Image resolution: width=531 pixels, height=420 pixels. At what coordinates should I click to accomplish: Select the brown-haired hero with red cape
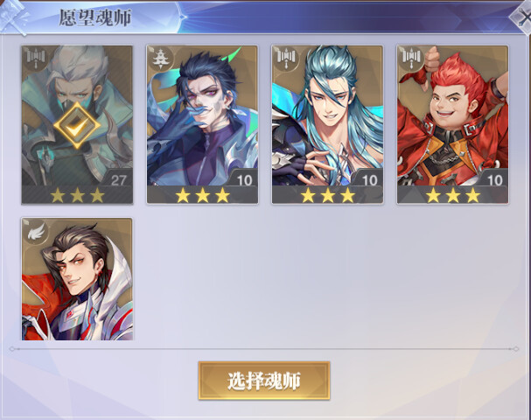(x=77, y=279)
